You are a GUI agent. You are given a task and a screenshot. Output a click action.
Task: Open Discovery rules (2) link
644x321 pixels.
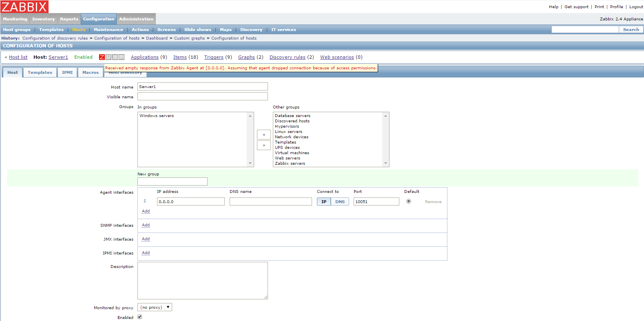pyautogui.click(x=288, y=57)
